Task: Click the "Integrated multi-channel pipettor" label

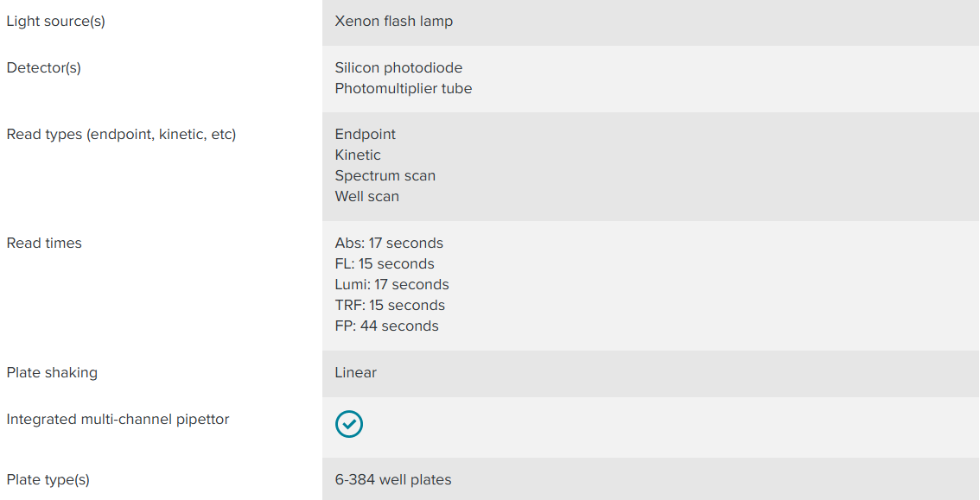Action: click(x=118, y=420)
